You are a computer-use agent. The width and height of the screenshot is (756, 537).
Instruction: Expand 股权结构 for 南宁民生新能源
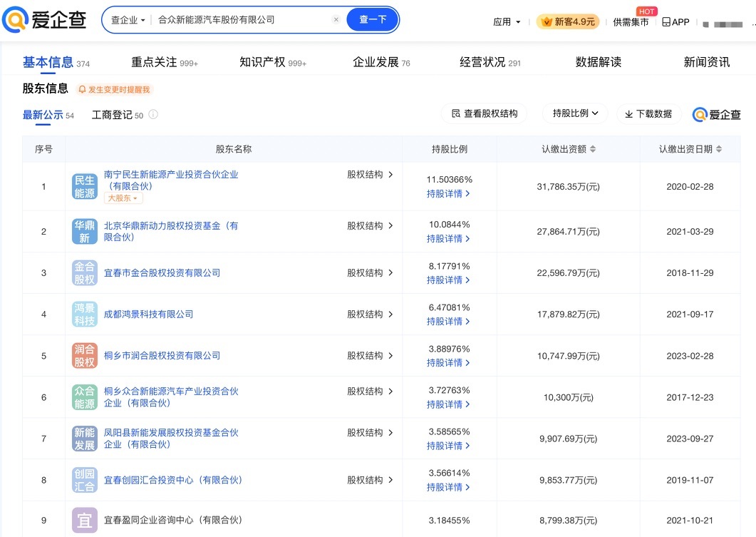pyautogui.click(x=371, y=175)
